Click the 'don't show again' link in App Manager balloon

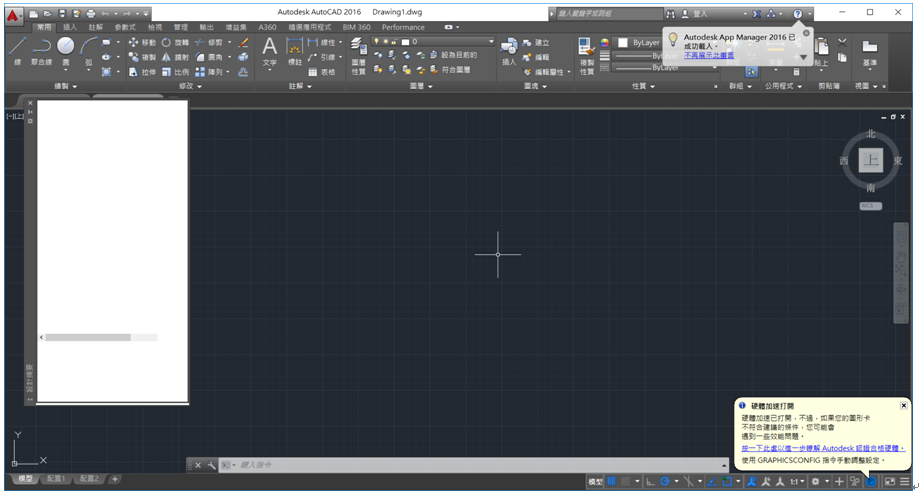(709, 55)
